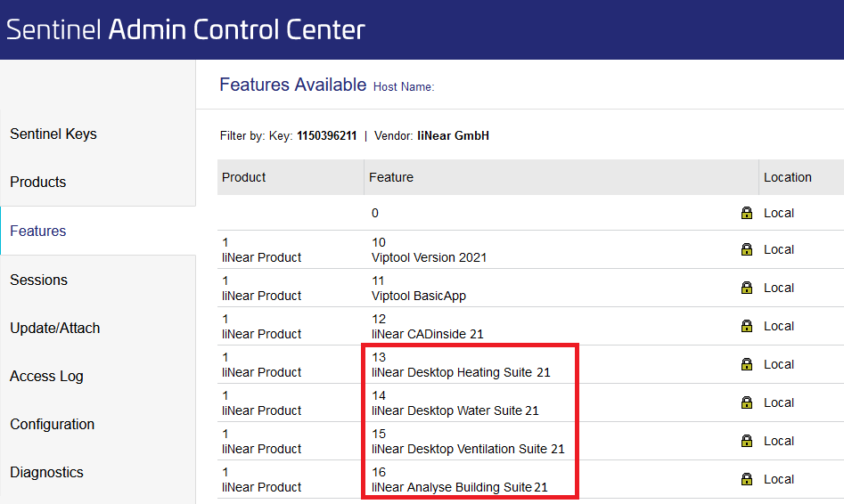The image size is (844, 504).
Task: Open the Access Log page
Action: [46, 376]
